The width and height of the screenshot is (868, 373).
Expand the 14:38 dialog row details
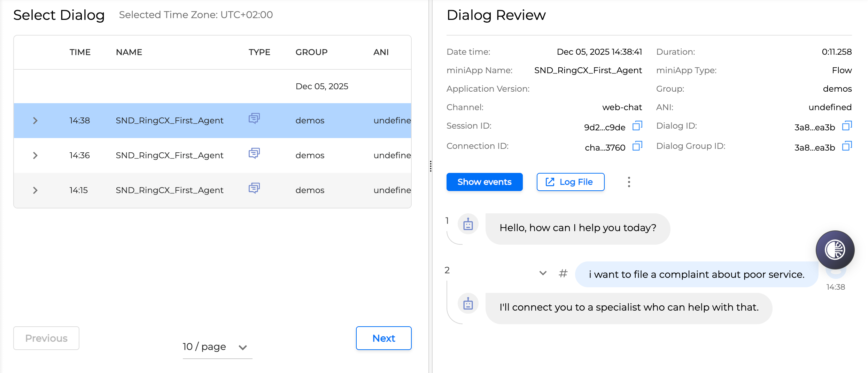point(35,120)
